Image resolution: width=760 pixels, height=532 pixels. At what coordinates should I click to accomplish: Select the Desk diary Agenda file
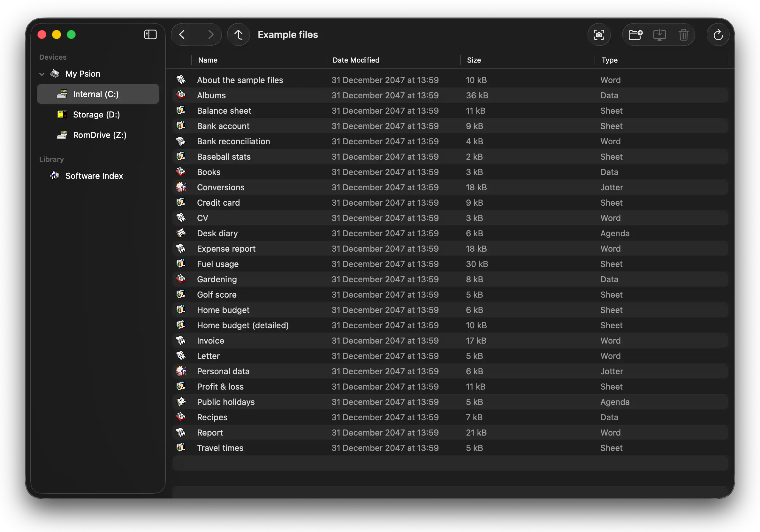[217, 233]
